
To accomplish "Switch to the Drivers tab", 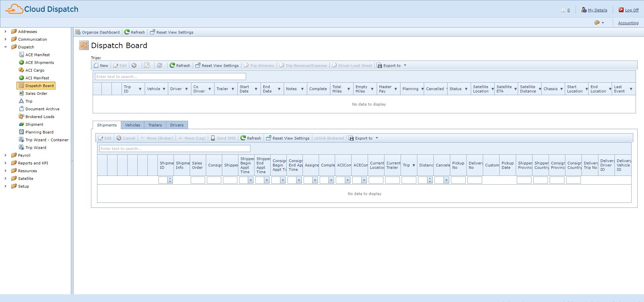I will (177, 125).
